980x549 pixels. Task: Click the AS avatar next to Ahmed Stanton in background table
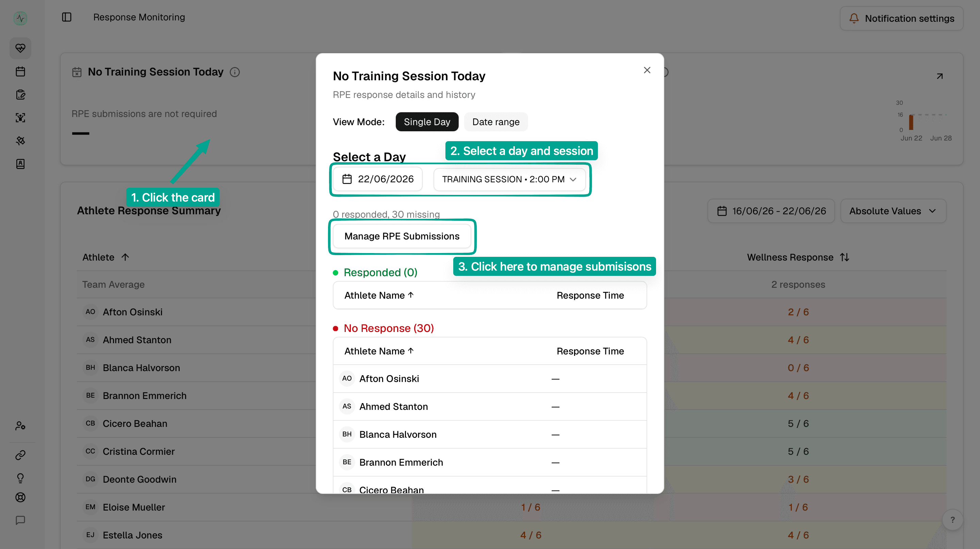[x=90, y=340]
